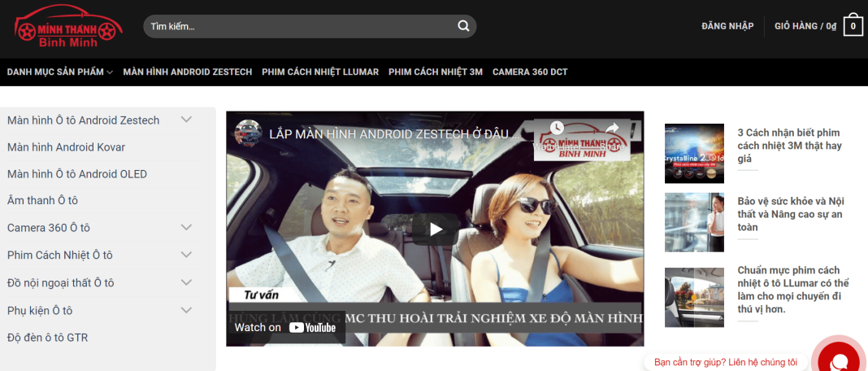Image resolution: width=868 pixels, height=371 pixels.
Task: Expand chevron beside Phim Cách Nhiệt Ô tô
Action: 187,254
